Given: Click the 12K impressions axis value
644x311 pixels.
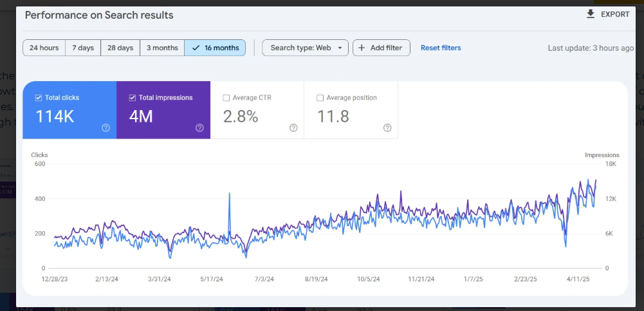Looking at the screenshot, I should (x=611, y=199).
